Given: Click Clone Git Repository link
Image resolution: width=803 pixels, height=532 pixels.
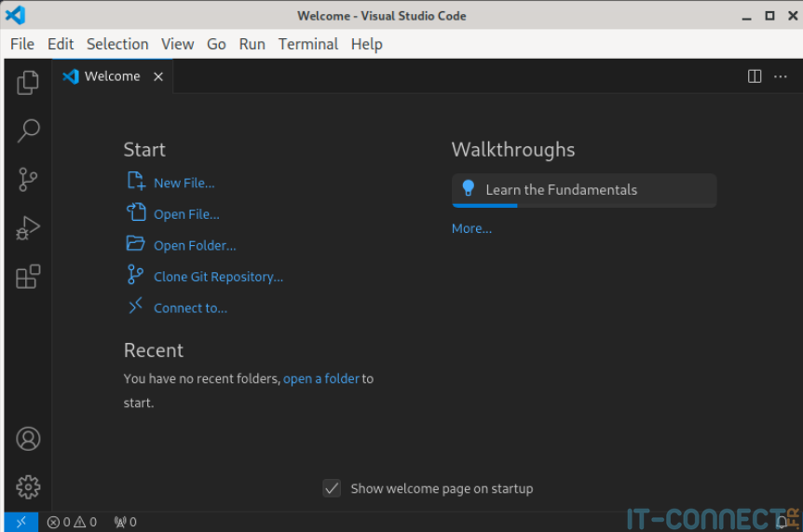Looking at the screenshot, I should point(218,277).
